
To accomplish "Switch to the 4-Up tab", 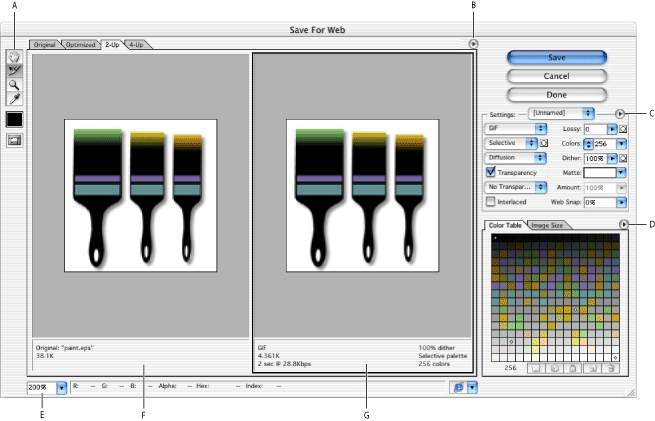I will pyautogui.click(x=137, y=45).
